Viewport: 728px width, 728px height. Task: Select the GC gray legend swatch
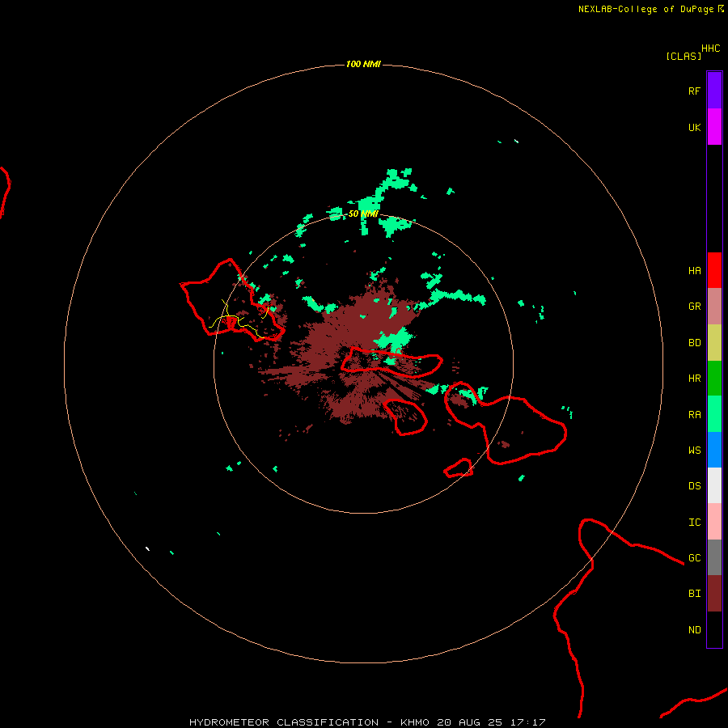click(x=714, y=557)
